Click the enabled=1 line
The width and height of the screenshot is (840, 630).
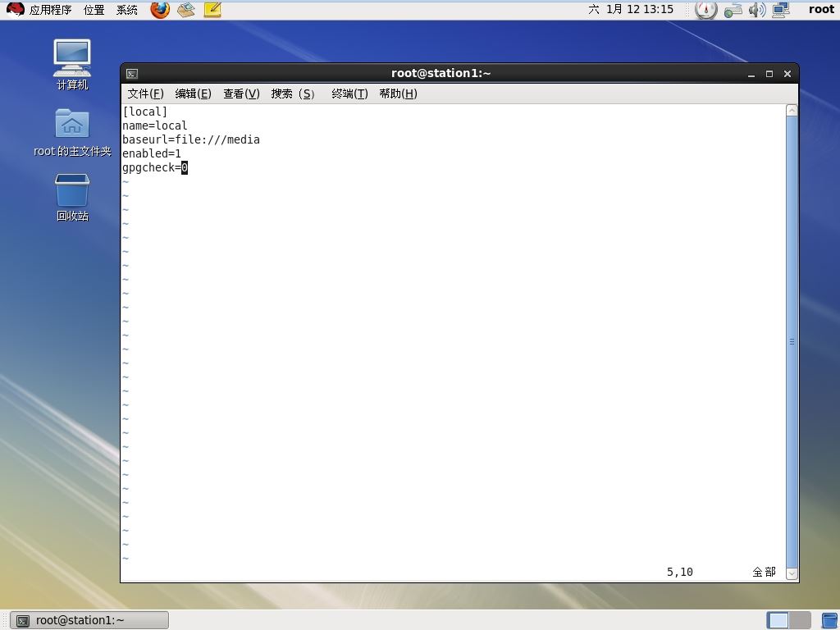point(152,153)
